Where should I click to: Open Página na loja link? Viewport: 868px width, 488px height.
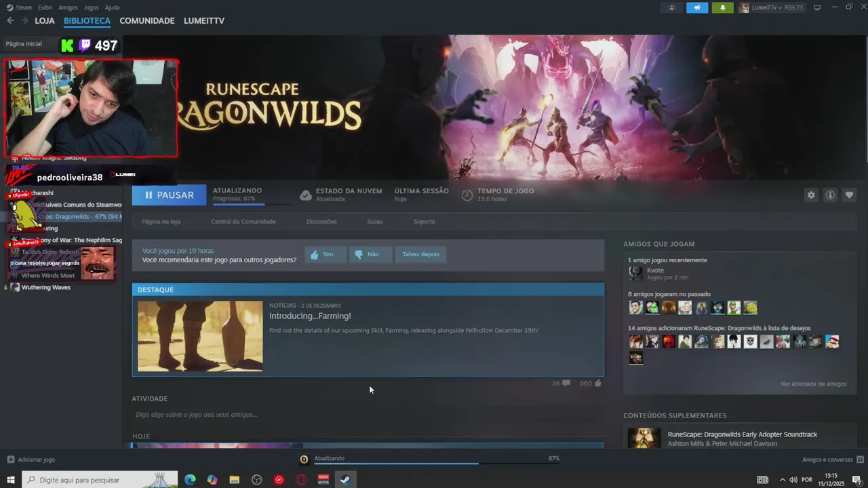click(161, 222)
